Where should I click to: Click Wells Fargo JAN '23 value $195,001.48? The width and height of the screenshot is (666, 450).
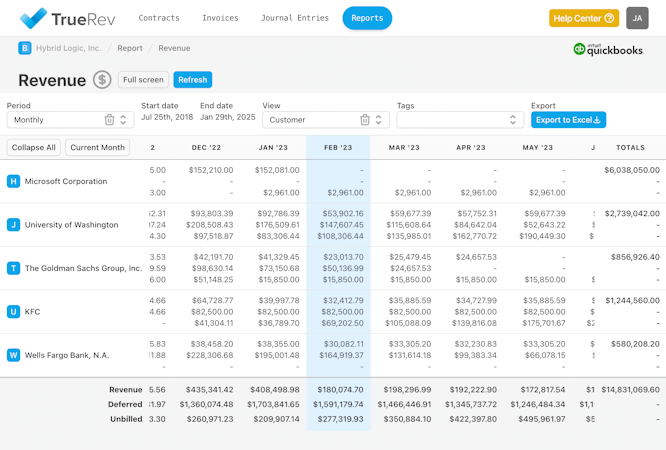pos(277,355)
